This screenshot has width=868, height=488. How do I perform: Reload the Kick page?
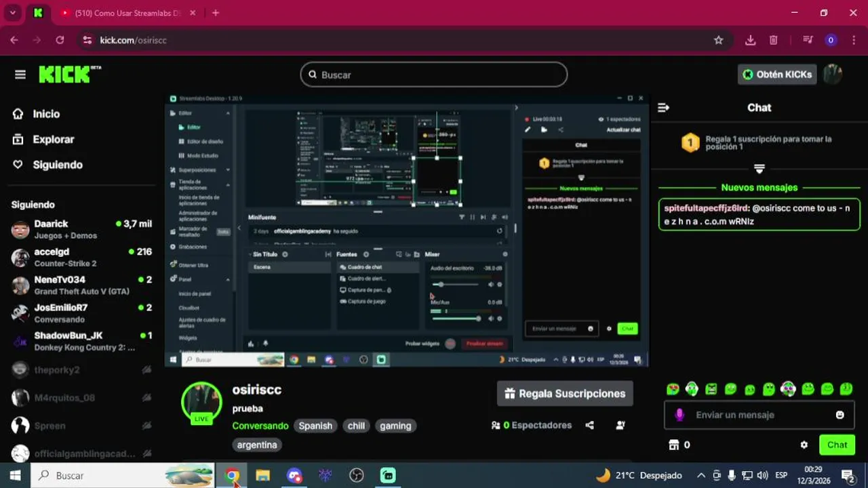(x=60, y=40)
